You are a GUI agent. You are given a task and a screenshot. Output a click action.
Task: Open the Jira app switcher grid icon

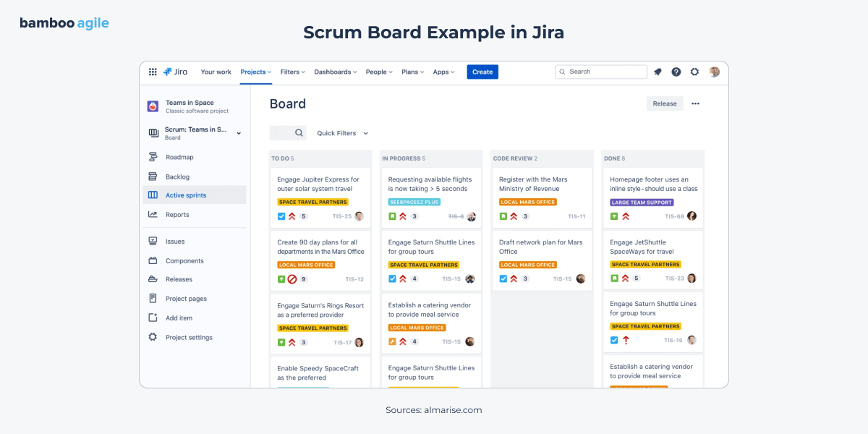pyautogui.click(x=153, y=72)
